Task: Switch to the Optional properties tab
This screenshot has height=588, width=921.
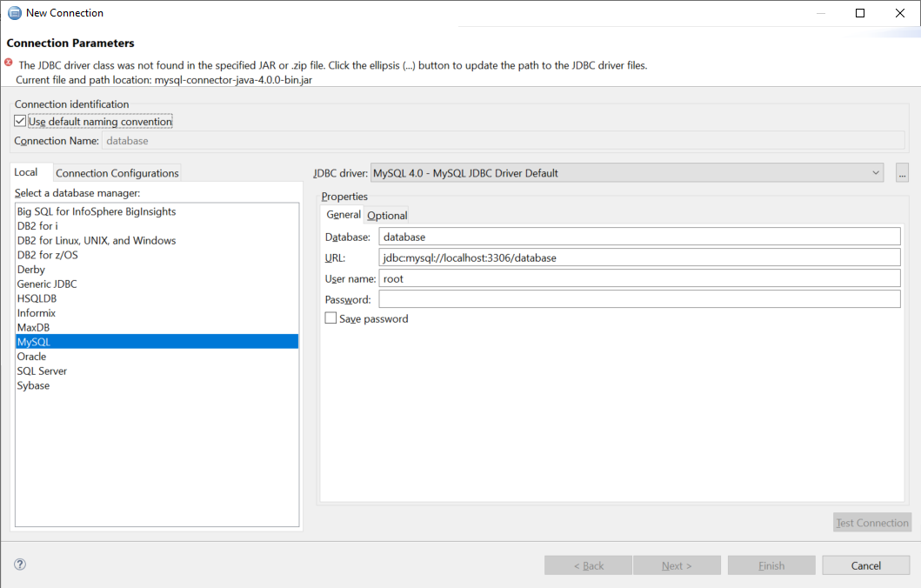Action: click(386, 215)
